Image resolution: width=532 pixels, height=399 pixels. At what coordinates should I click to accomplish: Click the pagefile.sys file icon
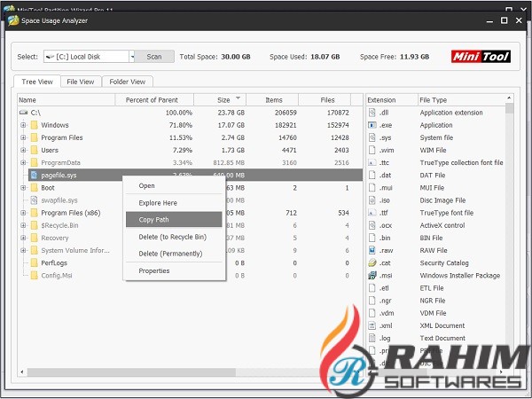pyautogui.click(x=34, y=176)
